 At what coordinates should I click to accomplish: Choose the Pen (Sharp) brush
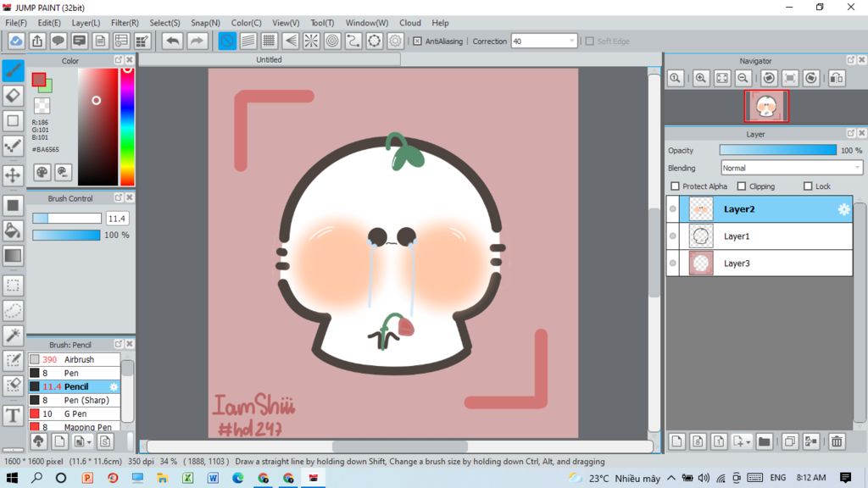(75, 400)
